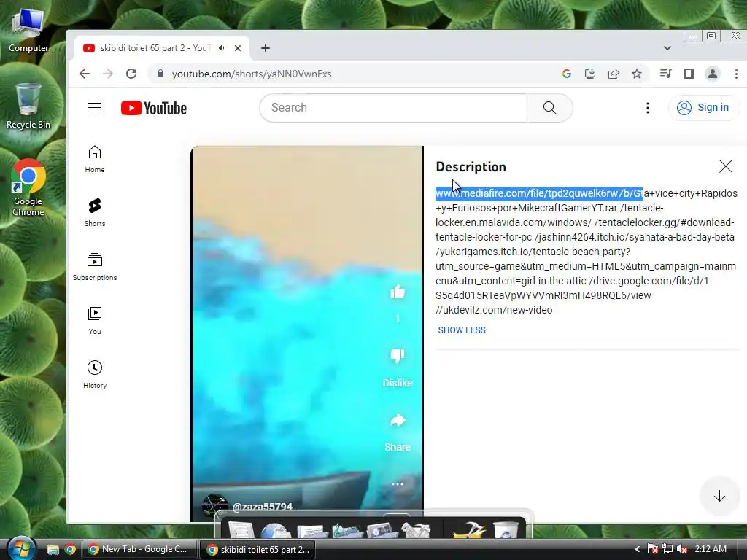Open the dock's music folder icon
The image size is (747, 560).
347,531
